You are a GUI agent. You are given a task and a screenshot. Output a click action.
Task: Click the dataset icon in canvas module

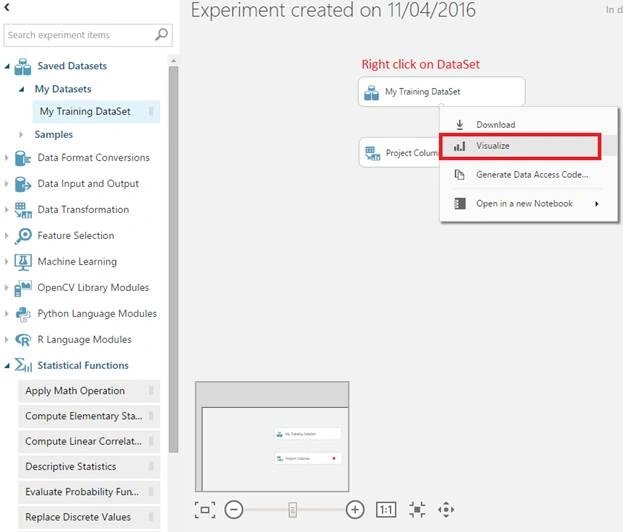click(x=371, y=93)
